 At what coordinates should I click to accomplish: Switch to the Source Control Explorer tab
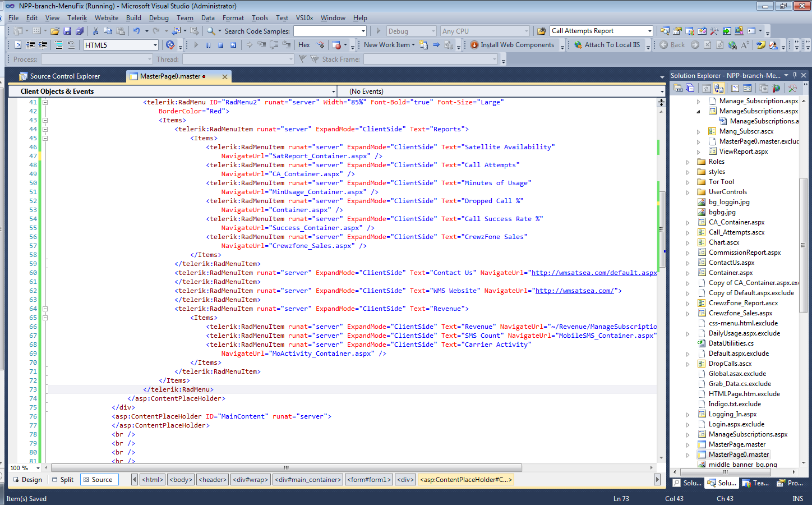pos(64,76)
